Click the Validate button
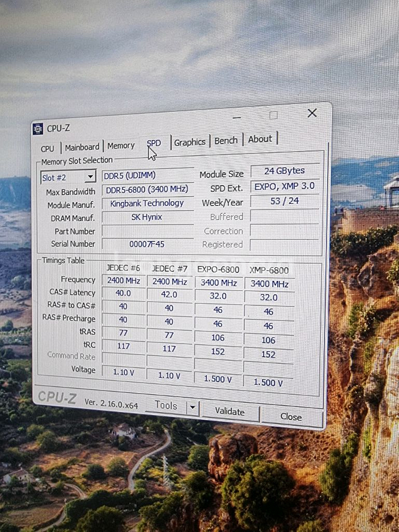 click(230, 412)
